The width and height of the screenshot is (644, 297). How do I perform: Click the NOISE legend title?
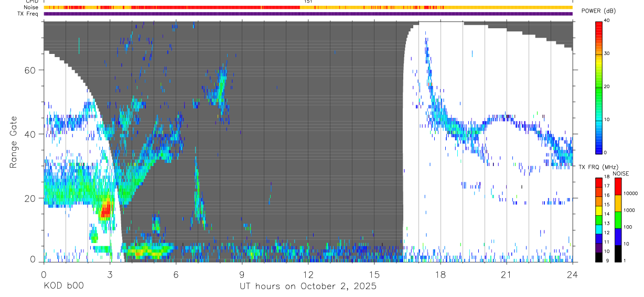click(621, 173)
